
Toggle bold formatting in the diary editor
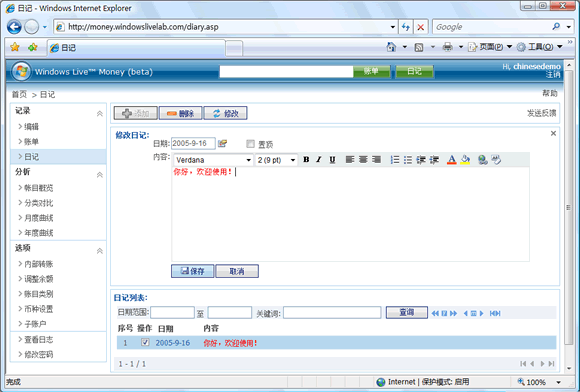306,159
